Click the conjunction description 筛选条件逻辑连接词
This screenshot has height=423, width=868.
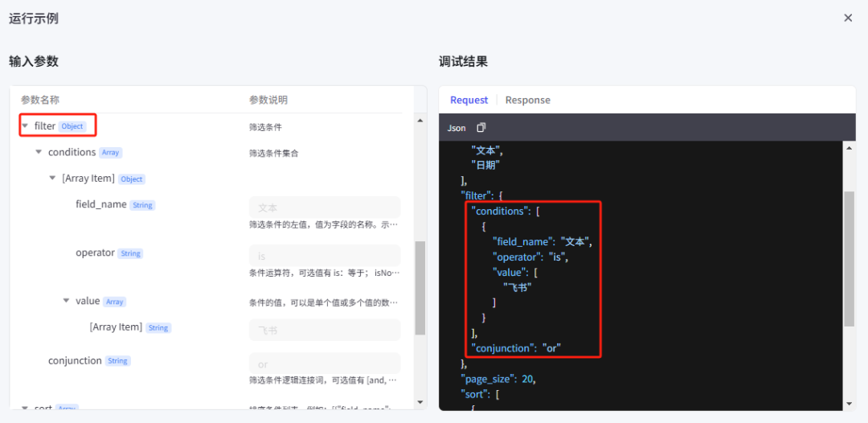[324, 380]
